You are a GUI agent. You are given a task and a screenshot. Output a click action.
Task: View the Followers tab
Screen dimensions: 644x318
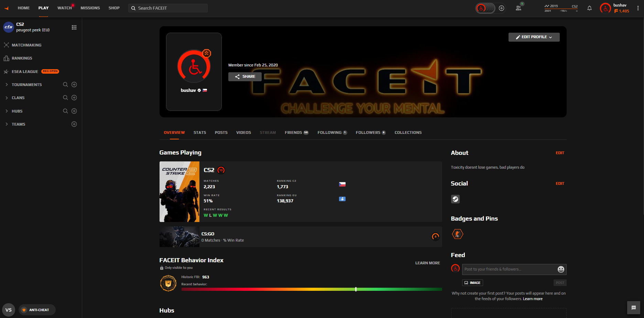coord(371,132)
